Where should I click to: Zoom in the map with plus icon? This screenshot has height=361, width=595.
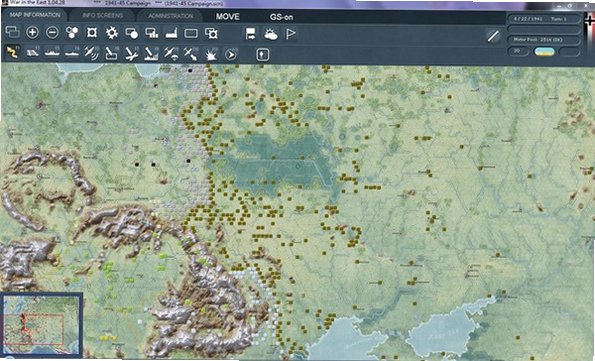(x=32, y=33)
